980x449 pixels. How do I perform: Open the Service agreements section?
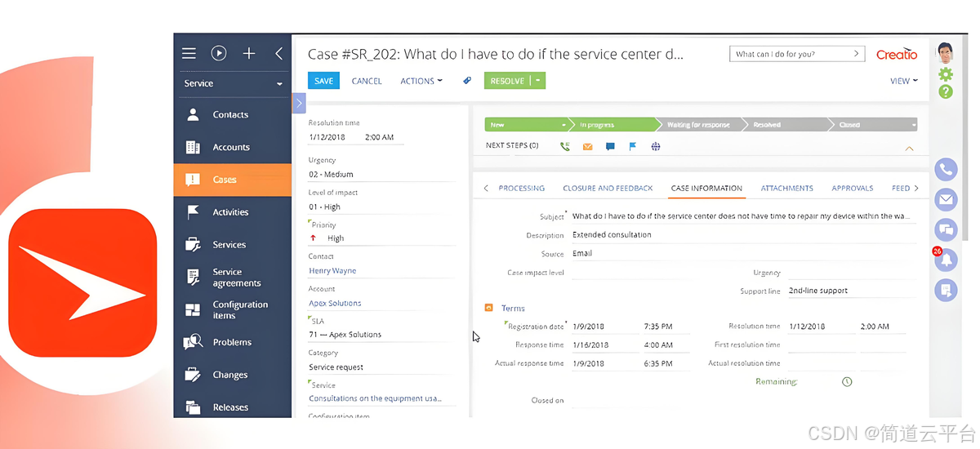[233, 278]
